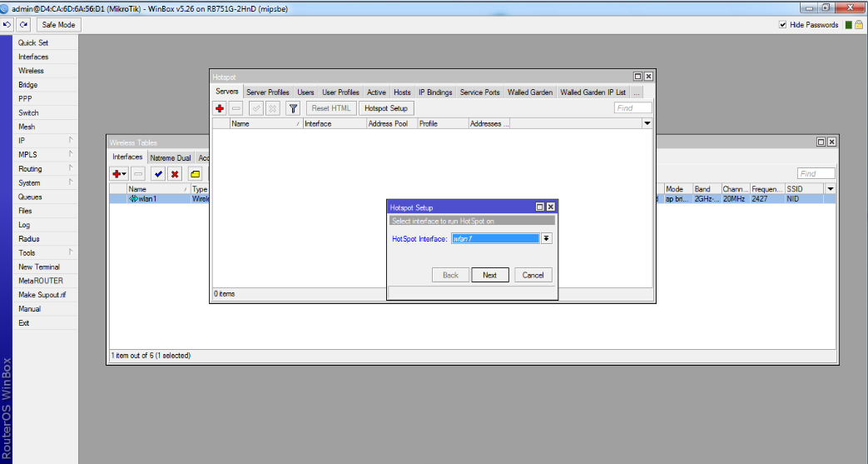Select Interfaces tab in Wireless Tables
868x464 pixels.
point(128,157)
